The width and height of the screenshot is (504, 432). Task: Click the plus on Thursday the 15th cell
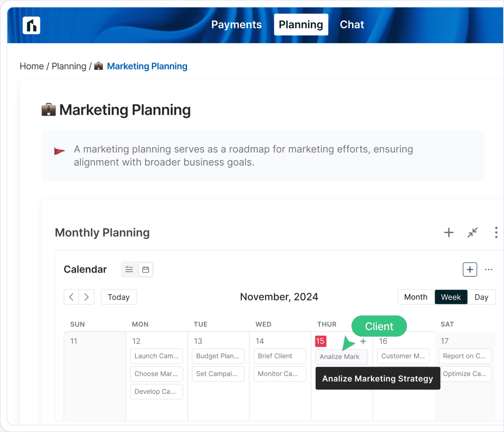[363, 341]
